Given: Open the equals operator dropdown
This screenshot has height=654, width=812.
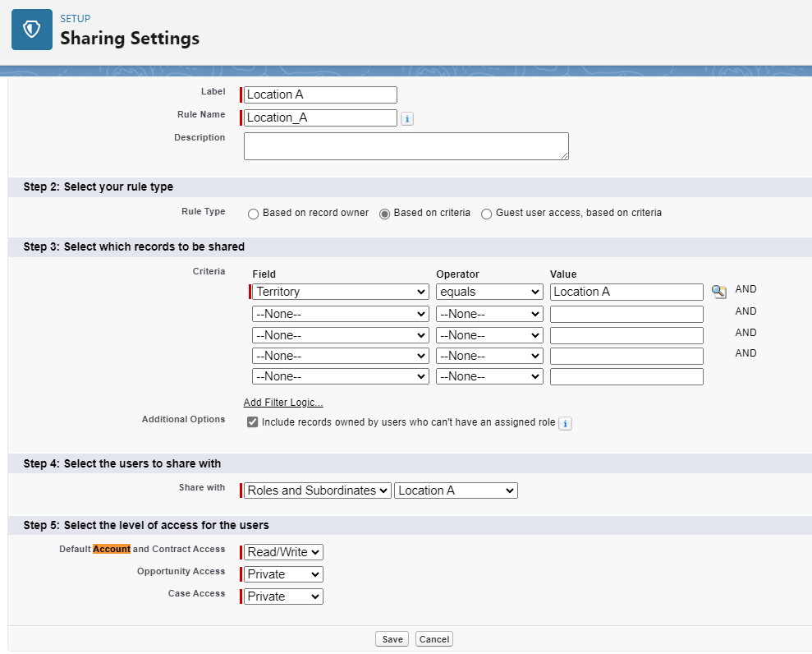Looking at the screenshot, I should tap(489, 292).
